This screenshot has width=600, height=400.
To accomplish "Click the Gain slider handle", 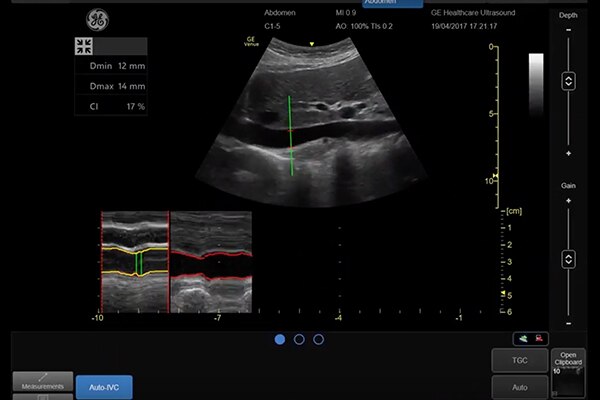I will coord(568,258).
